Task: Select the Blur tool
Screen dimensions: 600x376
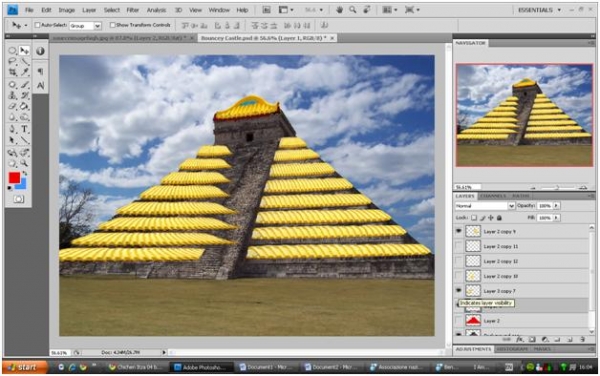Action: (12, 117)
